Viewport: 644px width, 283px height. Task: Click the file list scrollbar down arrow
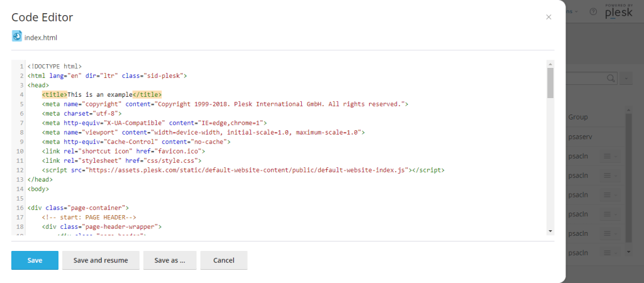coord(628,252)
